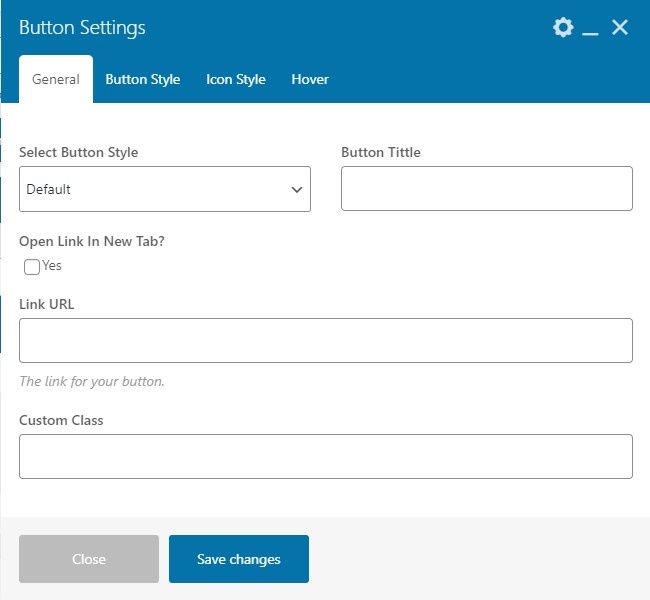Click the 'The link for your button' hint
650x600 pixels.
pos(92,381)
